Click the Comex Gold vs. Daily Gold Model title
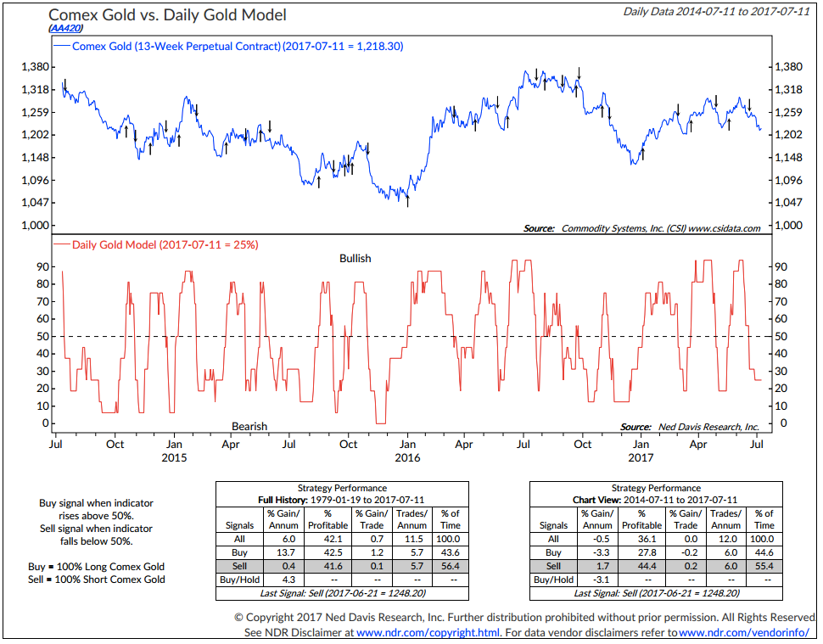823x644 pixels. [x=167, y=14]
